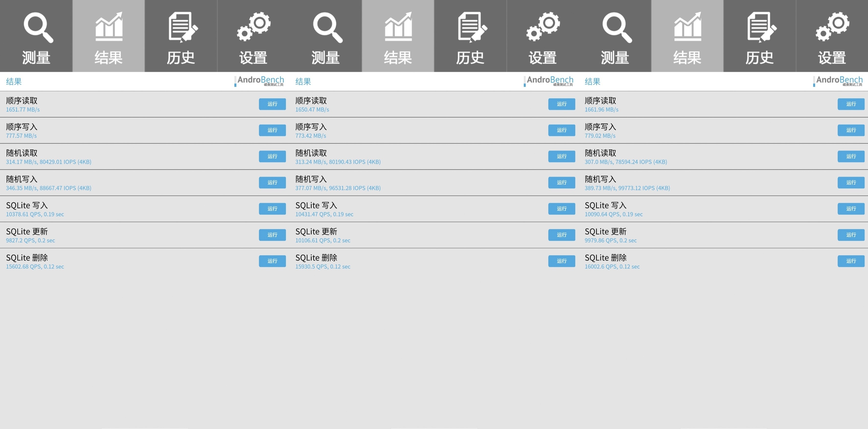This screenshot has height=429, width=868.
Task: Run sequential write test showing 773.42 MB/s
Action: click(561, 130)
